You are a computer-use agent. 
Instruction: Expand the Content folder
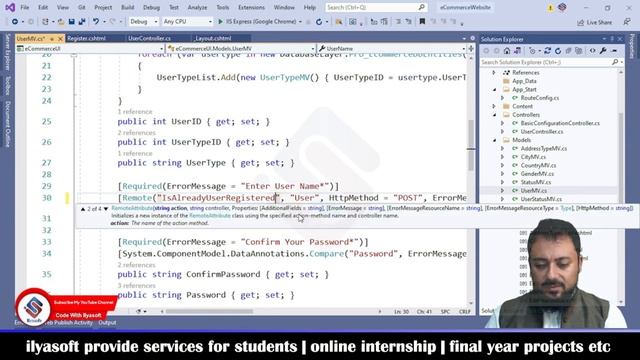[x=494, y=106]
